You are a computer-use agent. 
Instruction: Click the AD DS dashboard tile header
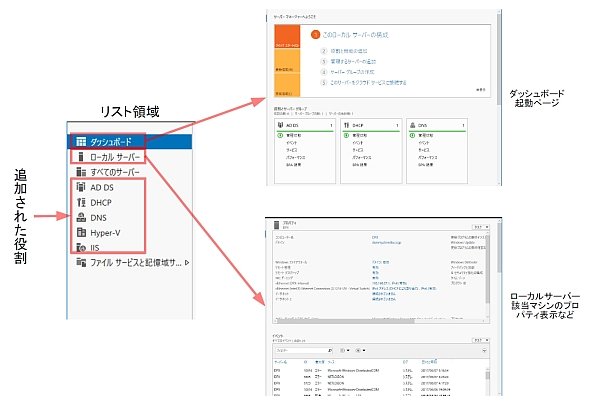tap(305, 125)
